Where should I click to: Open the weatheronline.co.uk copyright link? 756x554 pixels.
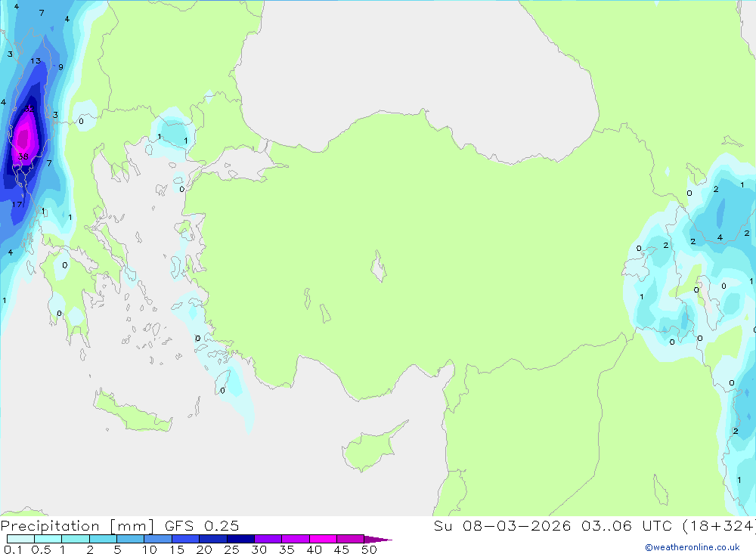click(692, 547)
